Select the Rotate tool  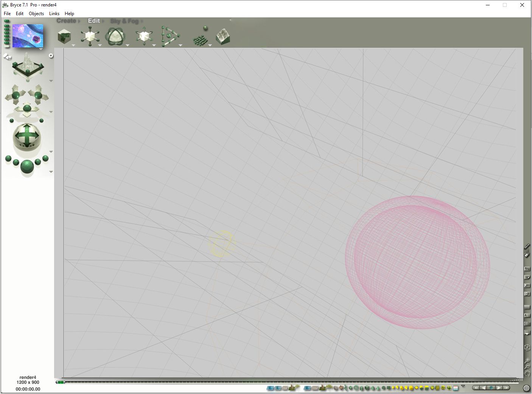pos(115,36)
